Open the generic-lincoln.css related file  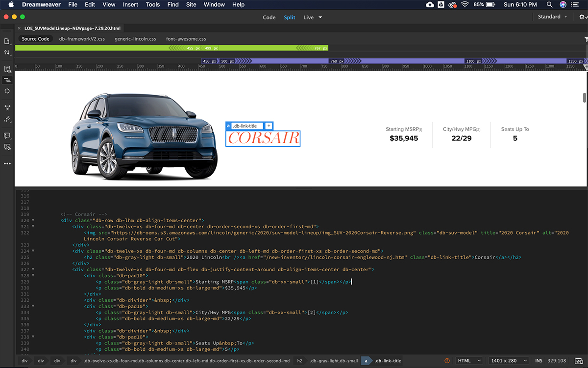click(x=135, y=39)
